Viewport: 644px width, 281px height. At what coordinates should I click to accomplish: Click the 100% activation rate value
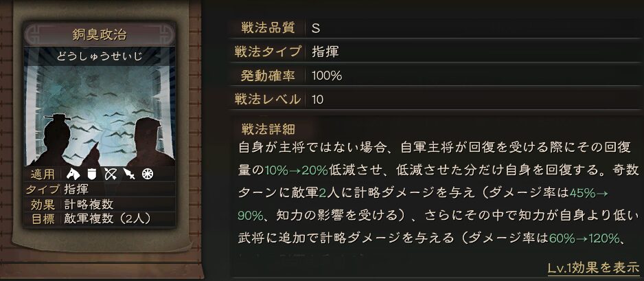tap(327, 76)
